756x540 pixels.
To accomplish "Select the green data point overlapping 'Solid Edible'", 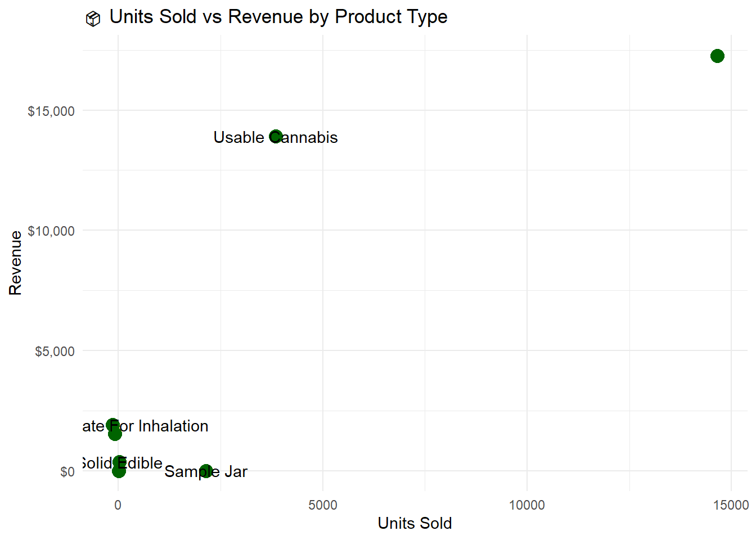I will (x=119, y=462).
